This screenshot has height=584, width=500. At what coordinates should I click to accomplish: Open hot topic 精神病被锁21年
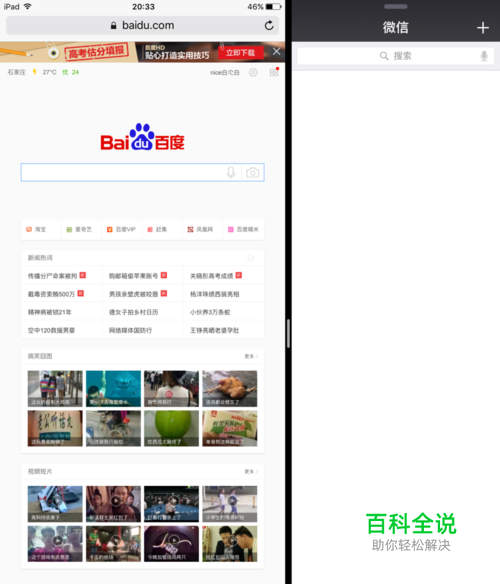coord(50,312)
